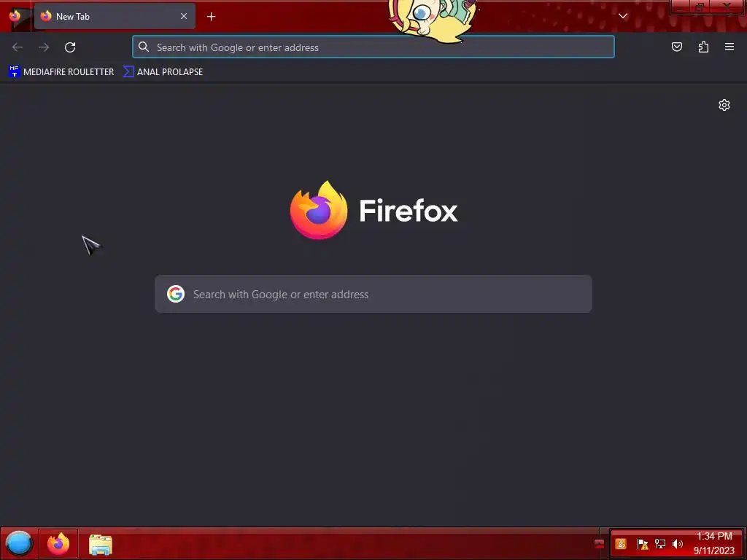Open the second bookmark on the bookmarks toolbar
Image resolution: width=747 pixels, height=560 pixels.
pos(163,72)
